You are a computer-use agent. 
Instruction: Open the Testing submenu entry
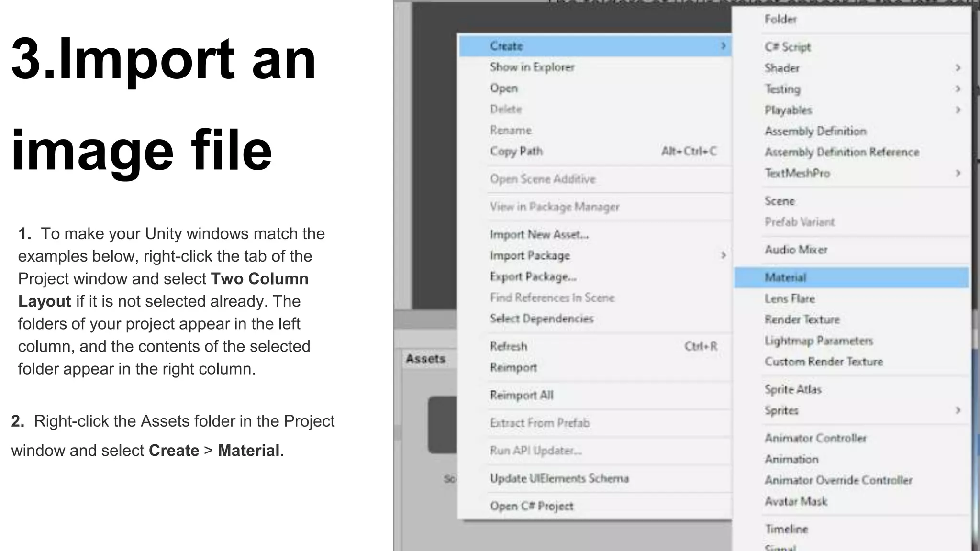(852, 89)
